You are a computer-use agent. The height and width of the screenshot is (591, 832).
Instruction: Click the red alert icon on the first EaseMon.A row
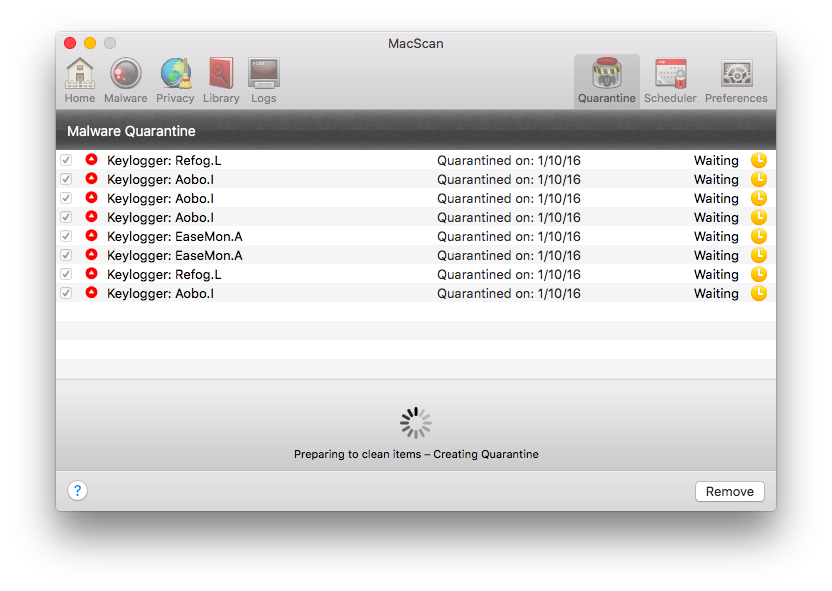(92, 236)
